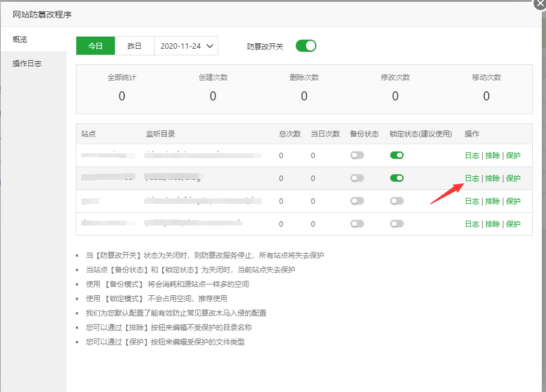Screen dimensions: 546x392
Task: Disable 锁定状态 for the first site row
Action: click(x=396, y=155)
